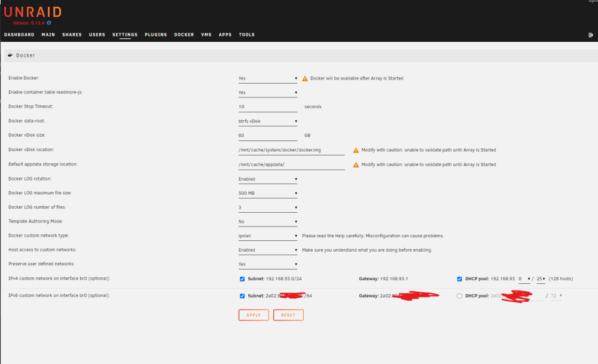Click the 'Version: 6.12.4' text

(x=29, y=23)
